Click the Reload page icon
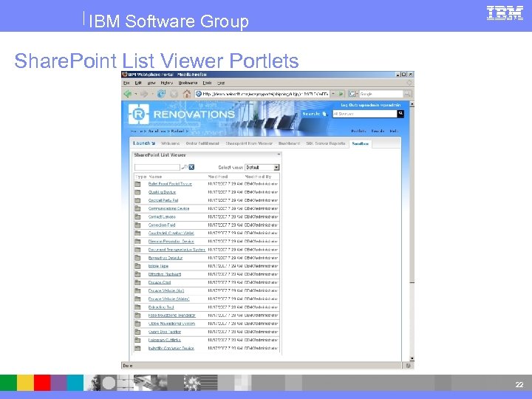 (161, 94)
